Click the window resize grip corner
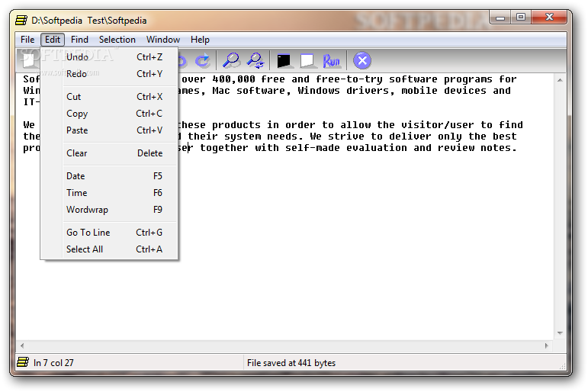This screenshot has height=392, width=588. click(x=563, y=367)
